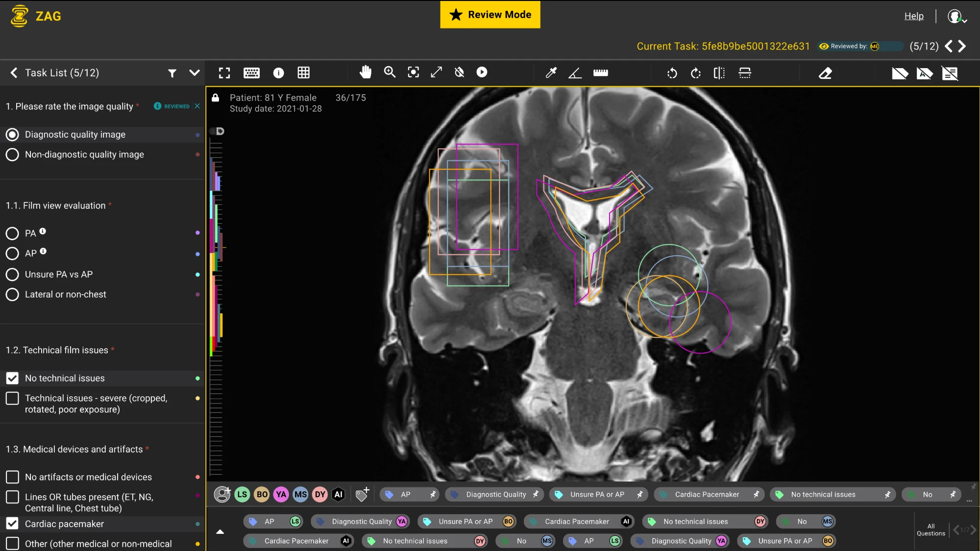Click No technical issues tag by DY in second row
980x551 pixels.
click(x=705, y=522)
